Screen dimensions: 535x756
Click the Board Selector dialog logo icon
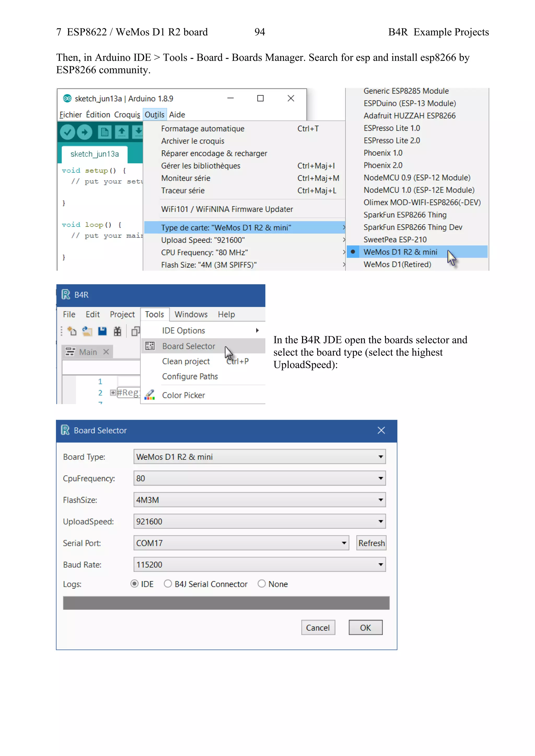click(x=65, y=430)
